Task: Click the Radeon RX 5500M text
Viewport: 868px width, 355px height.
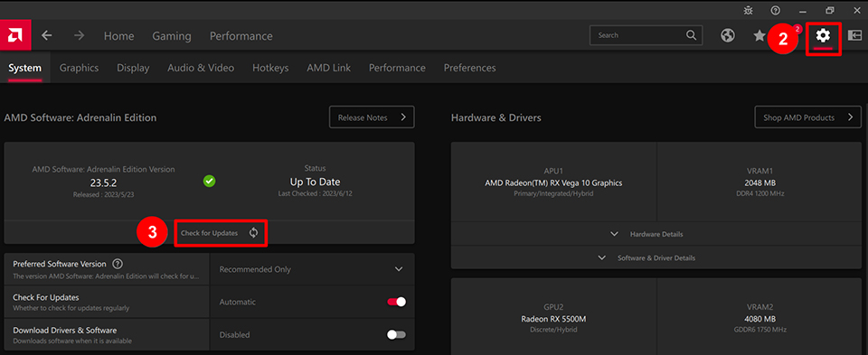Action: pyautogui.click(x=553, y=319)
